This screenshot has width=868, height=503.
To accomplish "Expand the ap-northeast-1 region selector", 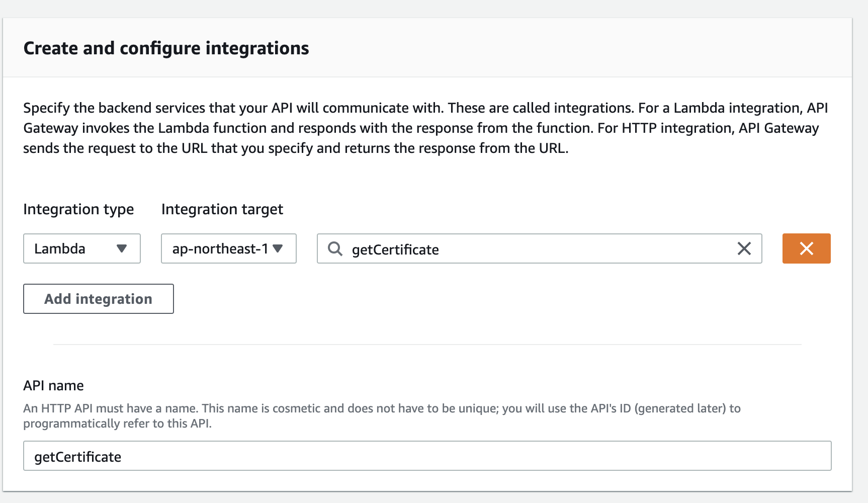I will tap(228, 248).
